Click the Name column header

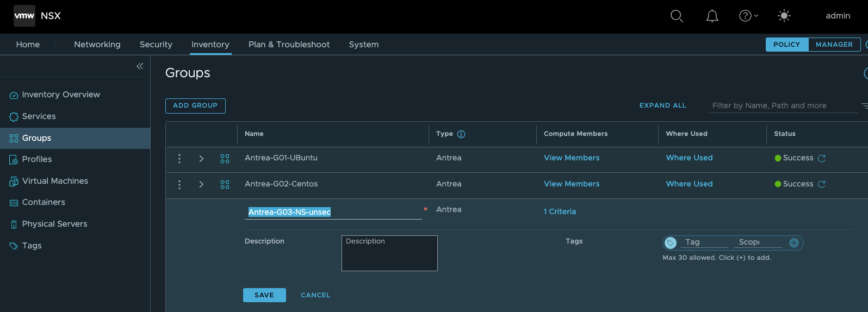(x=254, y=134)
